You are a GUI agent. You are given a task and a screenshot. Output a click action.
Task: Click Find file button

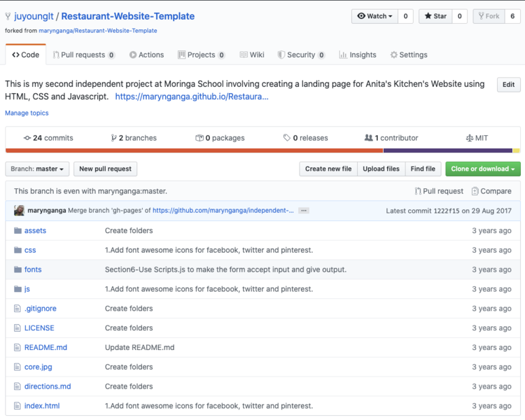(x=423, y=169)
